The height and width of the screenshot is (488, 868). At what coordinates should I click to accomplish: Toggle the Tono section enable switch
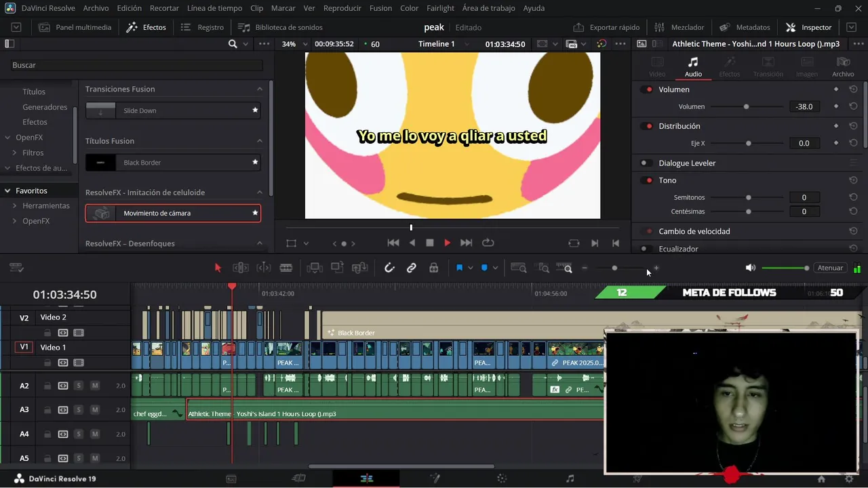click(647, 180)
